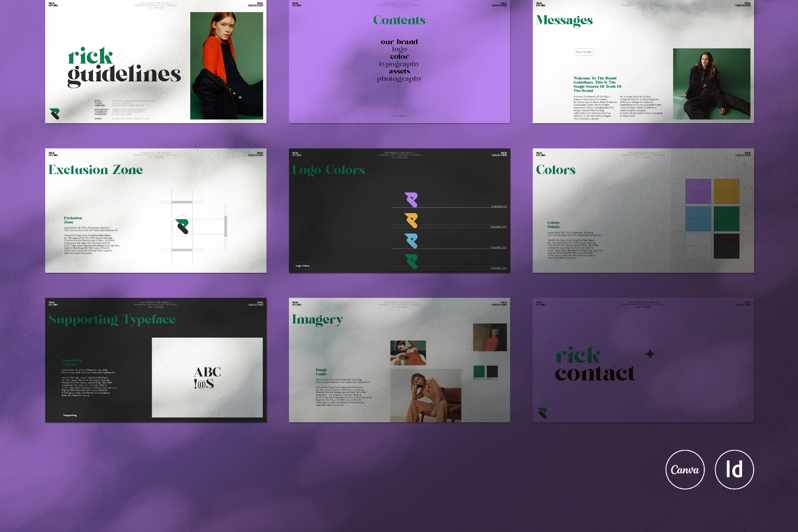Viewport: 798px width, 532px height.
Task: Click the Logo Colors pill button
Action: pyautogui.click(x=303, y=265)
